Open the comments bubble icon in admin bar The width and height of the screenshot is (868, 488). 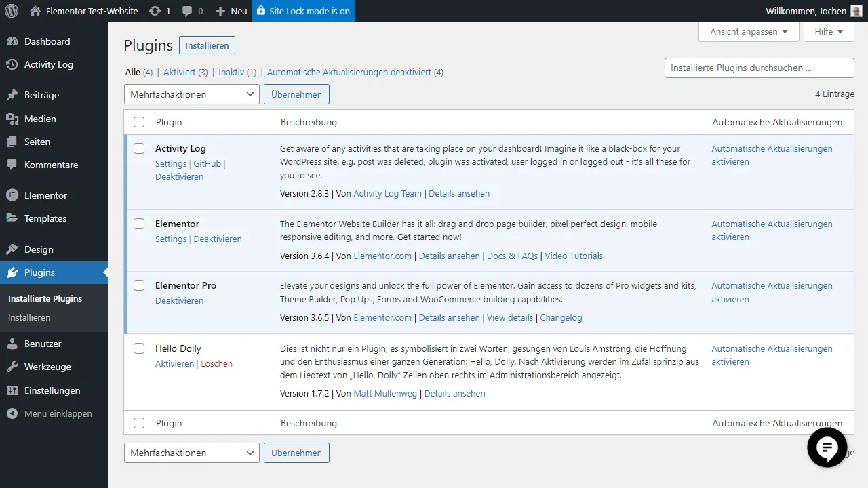point(188,12)
